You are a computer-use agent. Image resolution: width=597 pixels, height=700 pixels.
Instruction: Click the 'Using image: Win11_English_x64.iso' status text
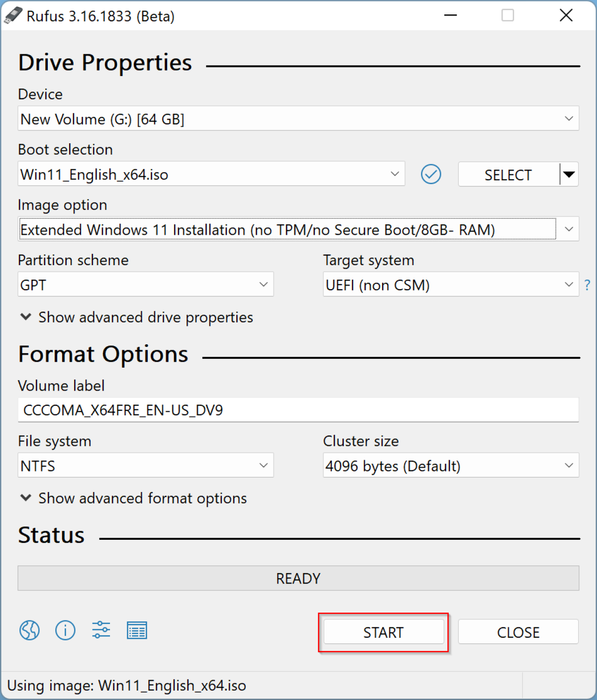click(127, 686)
